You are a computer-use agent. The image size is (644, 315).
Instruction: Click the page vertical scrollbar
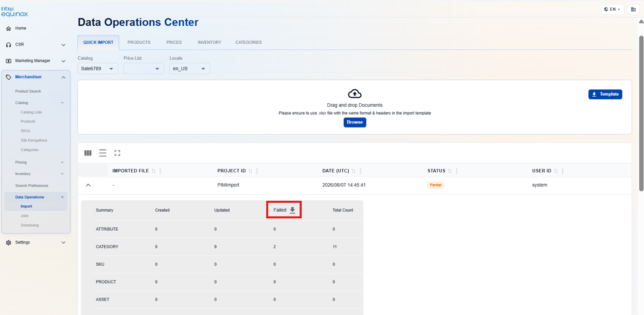641,113
